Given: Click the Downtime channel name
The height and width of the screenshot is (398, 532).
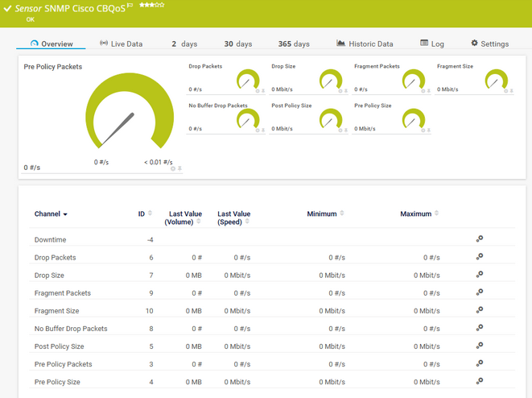Looking at the screenshot, I should coord(50,239).
